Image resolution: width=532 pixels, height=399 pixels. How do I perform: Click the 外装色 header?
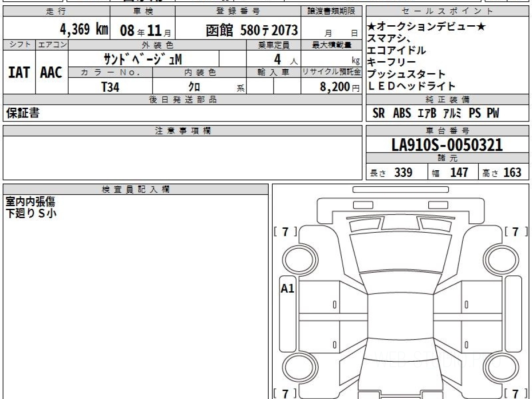tap(157, 45)
